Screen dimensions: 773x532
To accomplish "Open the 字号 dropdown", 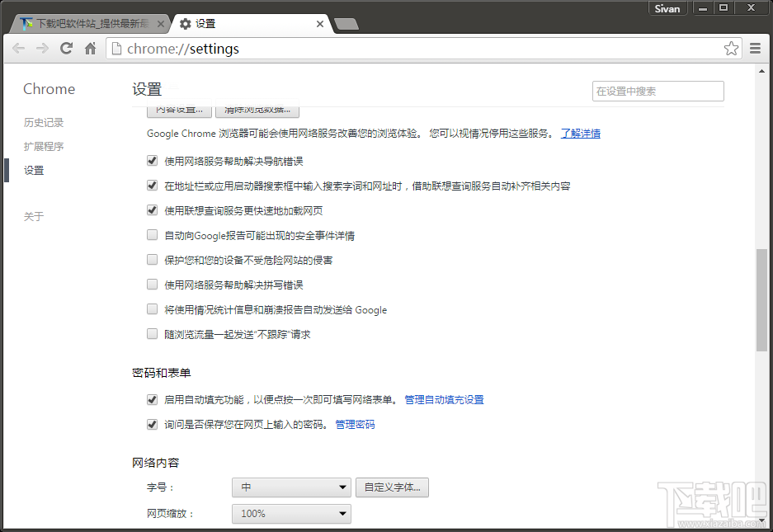I will click(290, 487).
